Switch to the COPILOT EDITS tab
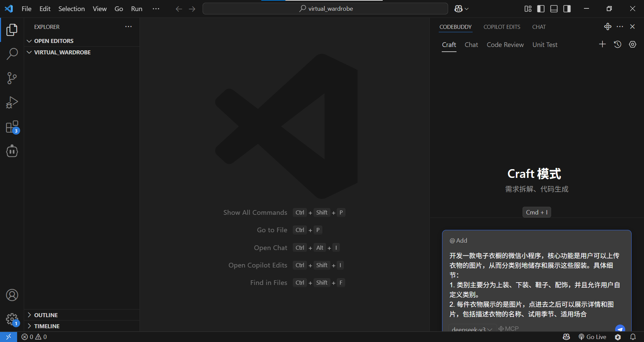Screen dimensions: 644x342 point(502,27)
